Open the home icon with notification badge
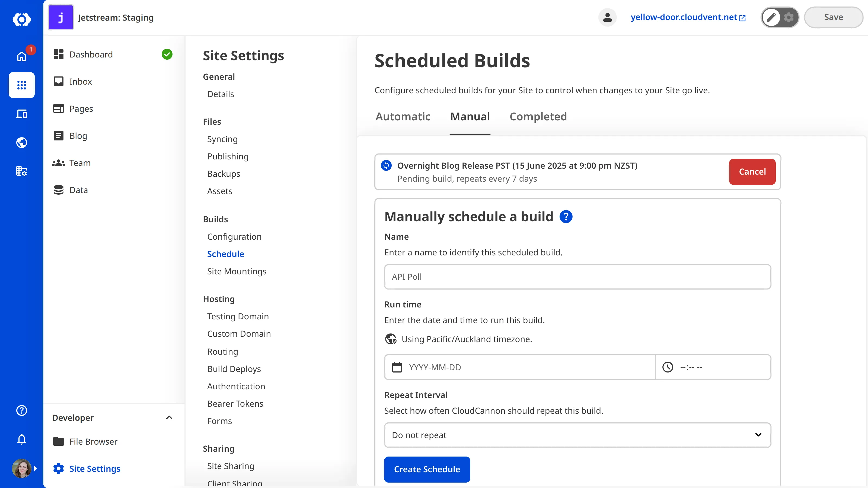Viewport: 868px width, 488px height. [22, 56]
